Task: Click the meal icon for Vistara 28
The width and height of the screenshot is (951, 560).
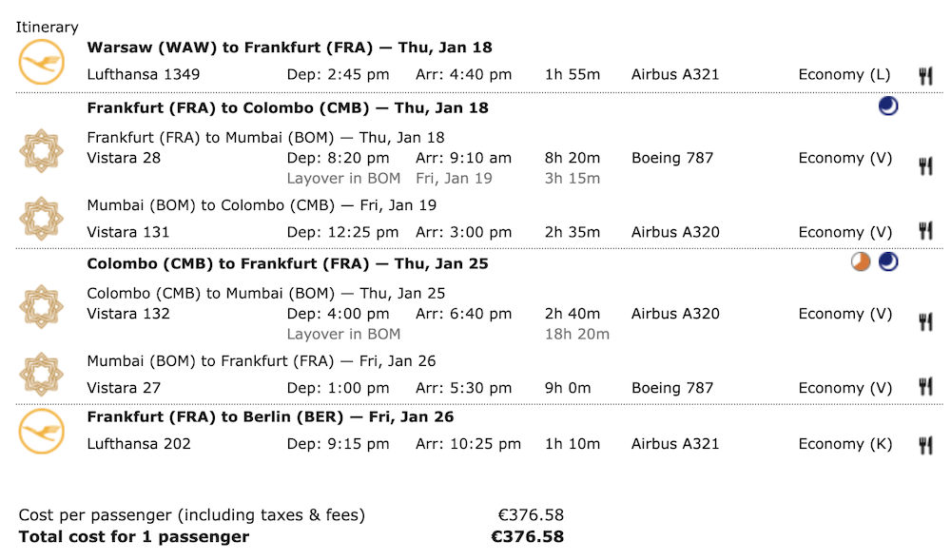Action: (925, 166)
